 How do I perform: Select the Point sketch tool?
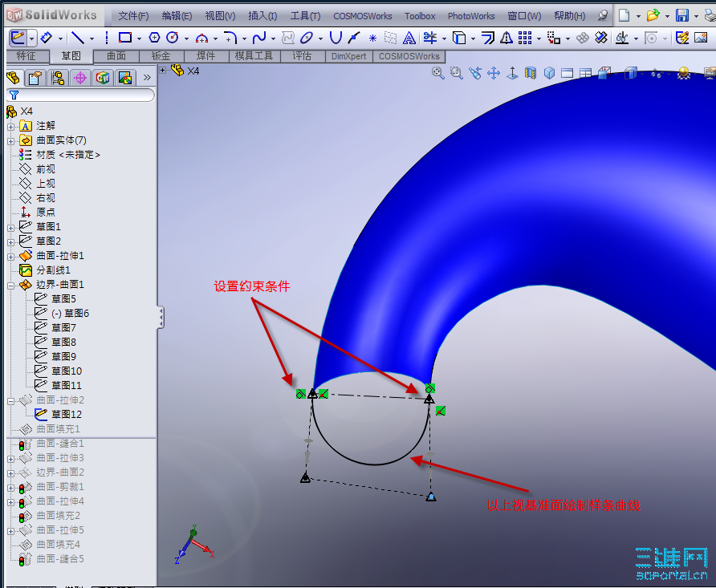372,38
